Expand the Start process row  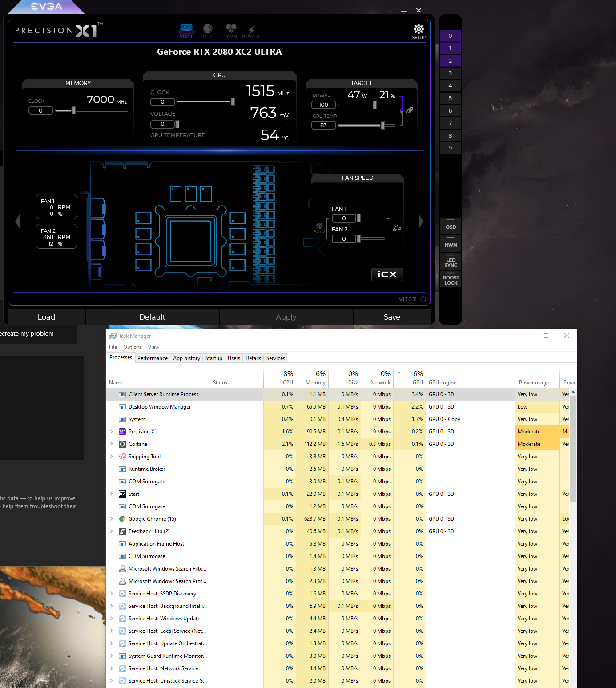click(111, 494)
